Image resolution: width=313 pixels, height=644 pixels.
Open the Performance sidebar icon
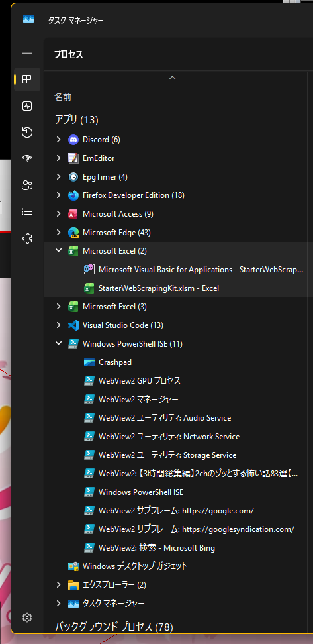pyautogui.click(x=27, y=106)
